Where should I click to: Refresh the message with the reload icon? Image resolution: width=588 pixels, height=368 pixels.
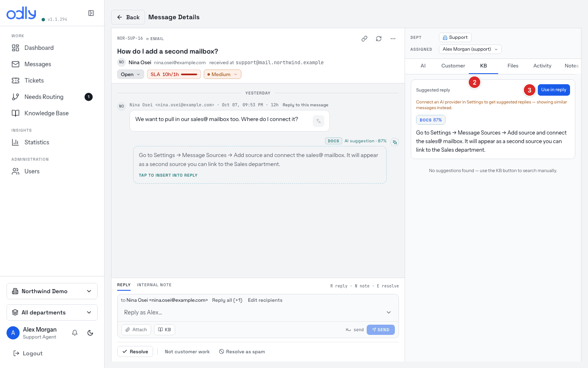(379, 38)
